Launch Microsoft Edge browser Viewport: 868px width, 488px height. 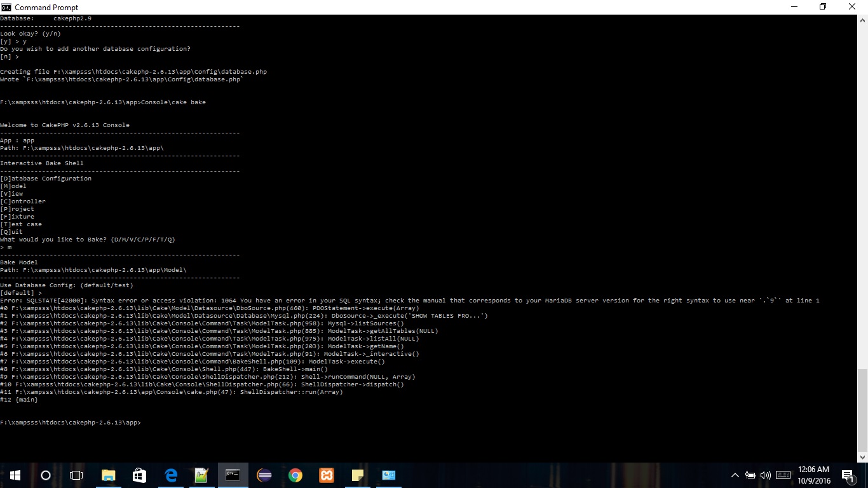point(170,475)
